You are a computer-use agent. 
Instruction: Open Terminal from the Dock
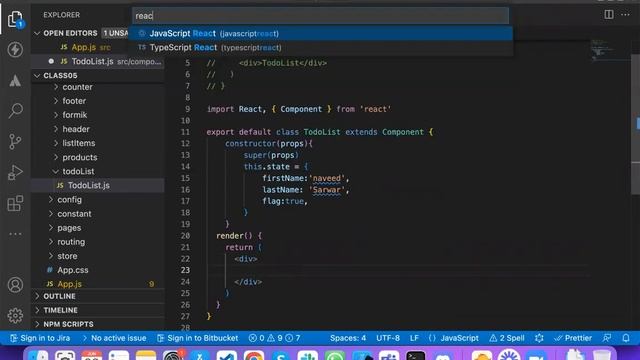(416, 356)
